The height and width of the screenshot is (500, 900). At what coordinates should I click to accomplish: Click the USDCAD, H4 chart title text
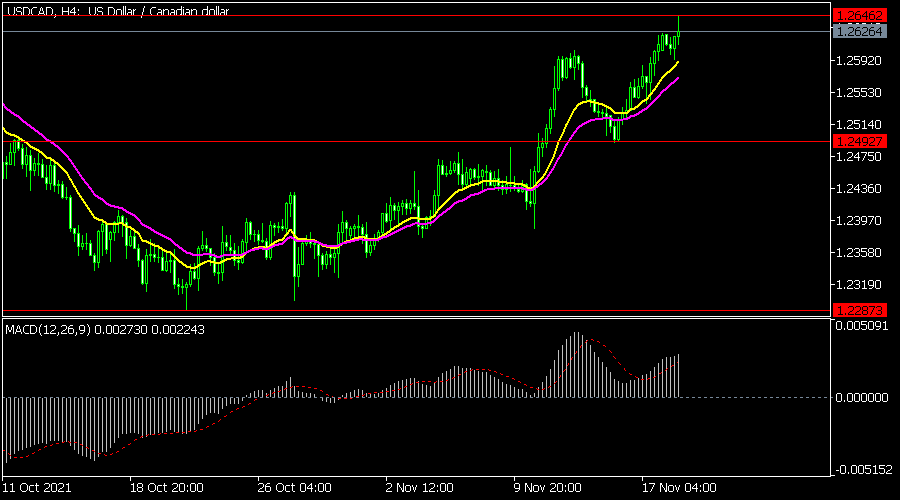tap(118, 11)
